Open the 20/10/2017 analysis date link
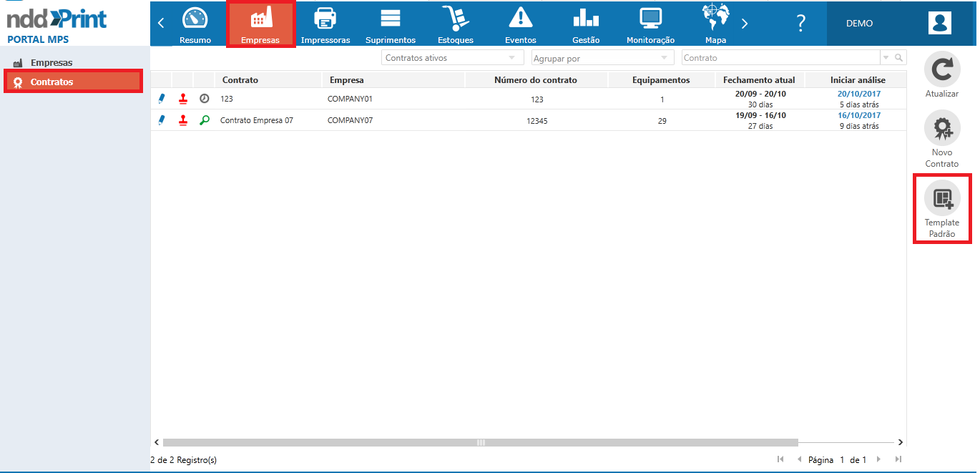Viewport: 980px width, 473px height. tap(859, 94)
